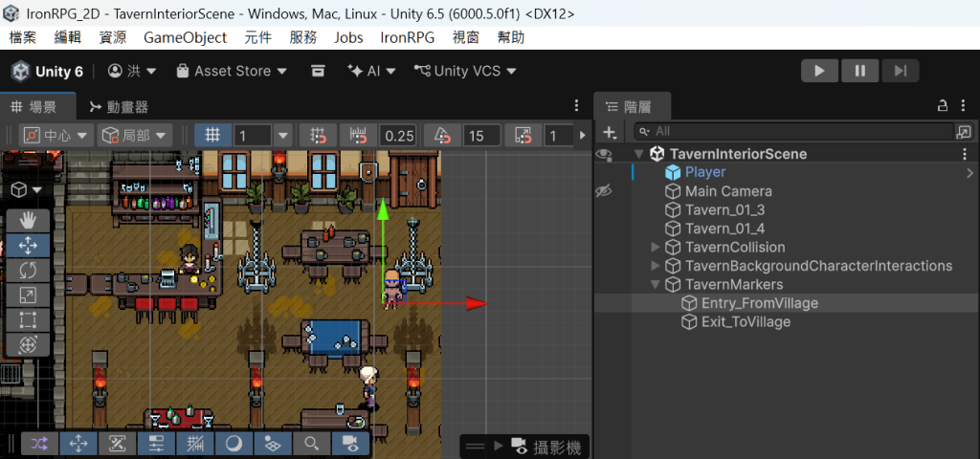Select the Scale tool
980x459 pixels.
pos(28,295)
